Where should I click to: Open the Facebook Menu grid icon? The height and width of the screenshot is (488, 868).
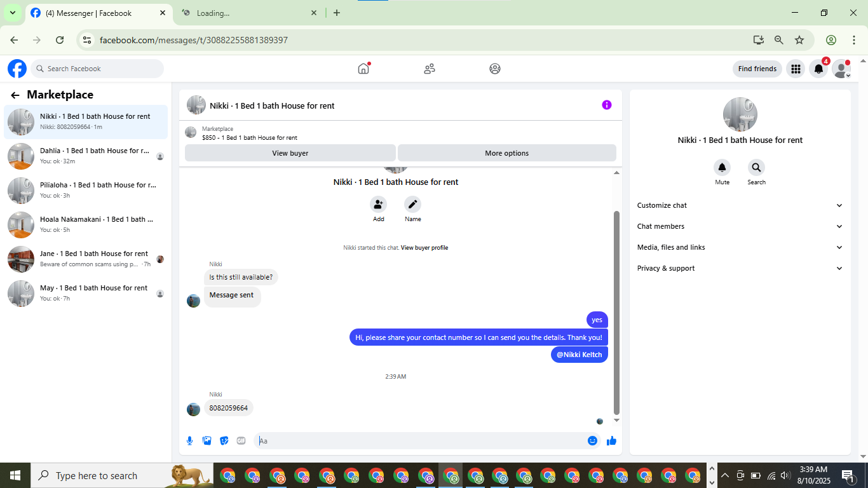click(796, 69)
